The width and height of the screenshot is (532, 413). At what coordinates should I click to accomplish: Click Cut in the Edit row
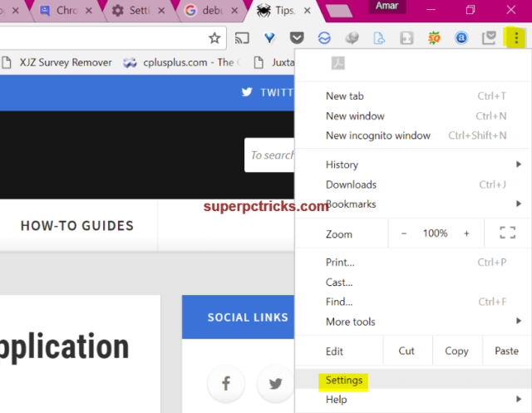407,351
